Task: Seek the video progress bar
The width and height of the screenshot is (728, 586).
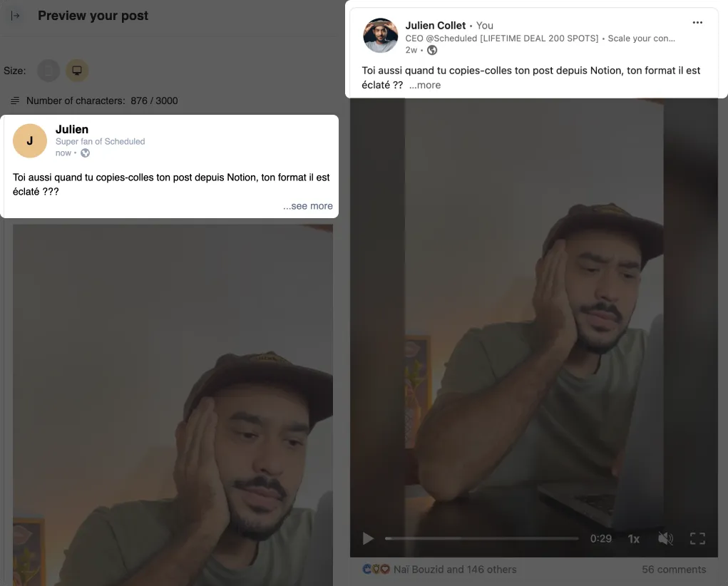Action: 481,538
